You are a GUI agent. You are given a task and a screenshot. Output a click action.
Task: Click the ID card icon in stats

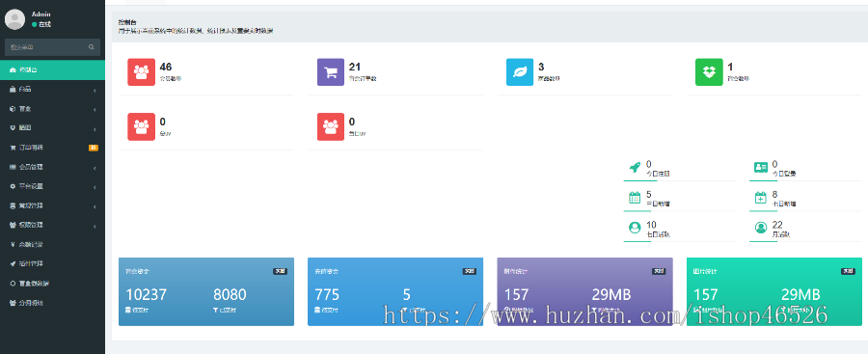761,167
